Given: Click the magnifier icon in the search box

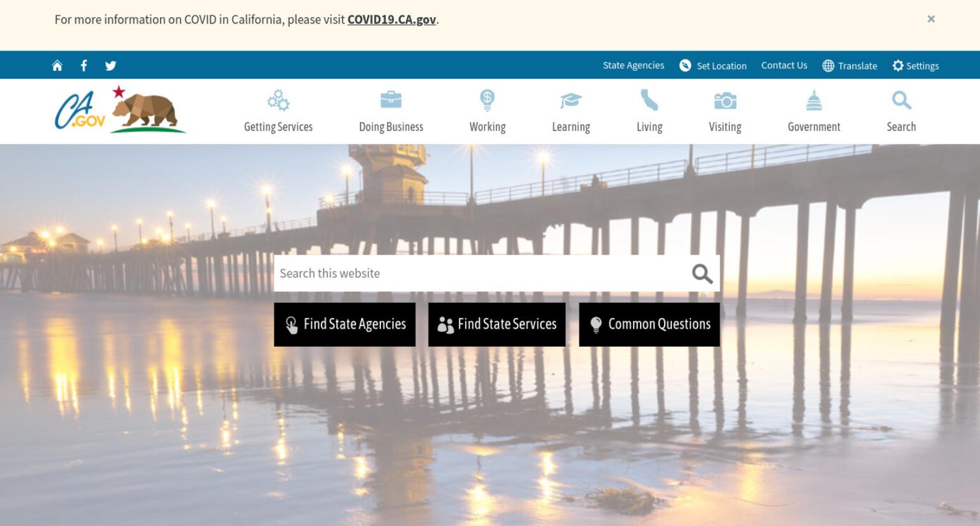Looking at the screenshot, I should point(702,274).
